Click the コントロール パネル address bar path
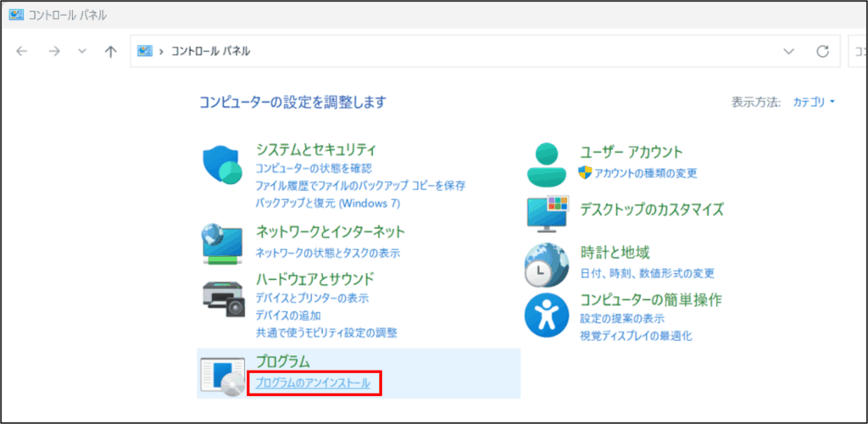Image resolution: width=868 pixels, height=424 pixels. pyautogui.click(x=210, y=52)
